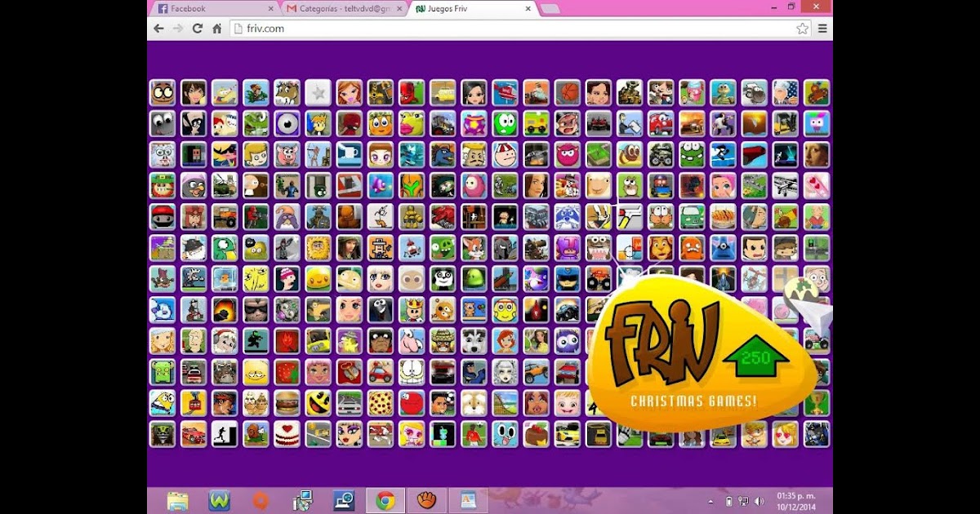Click the browser forward arrow
Viewport: 980px width, 514px height.
178,28
